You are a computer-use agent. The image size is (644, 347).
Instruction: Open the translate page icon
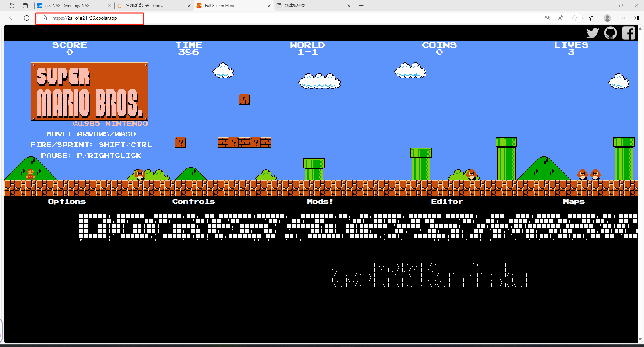(547, 18)
